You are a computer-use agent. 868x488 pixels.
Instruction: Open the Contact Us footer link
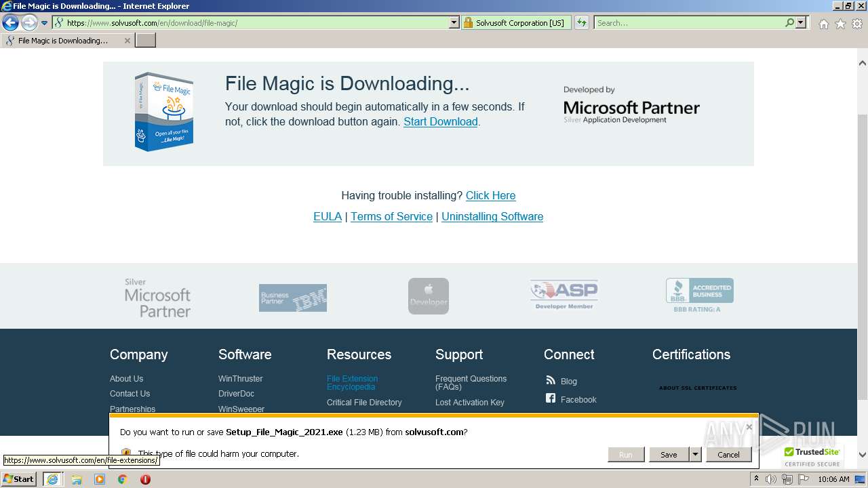(130, 394)
